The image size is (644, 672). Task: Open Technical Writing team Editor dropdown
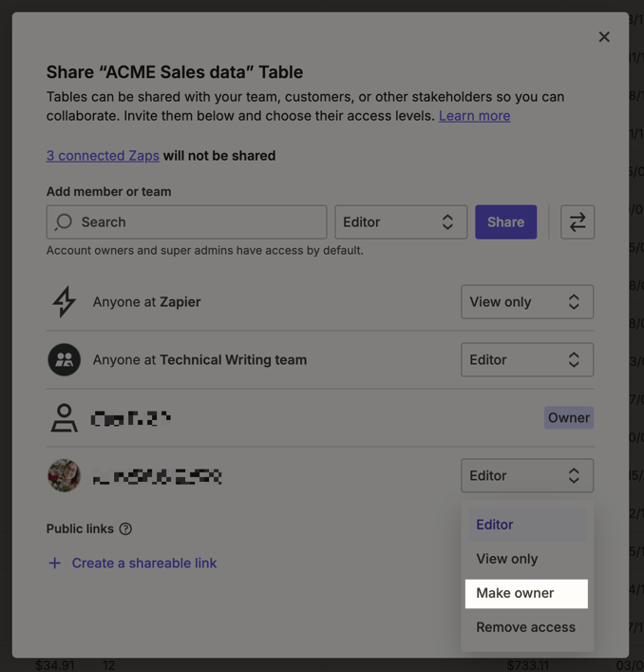click(527, 360)
